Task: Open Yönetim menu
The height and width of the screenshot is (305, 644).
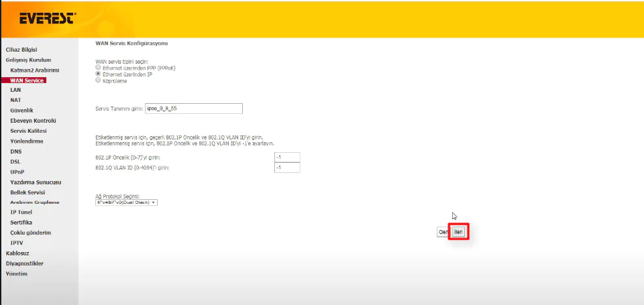Action: pos(16,273)
